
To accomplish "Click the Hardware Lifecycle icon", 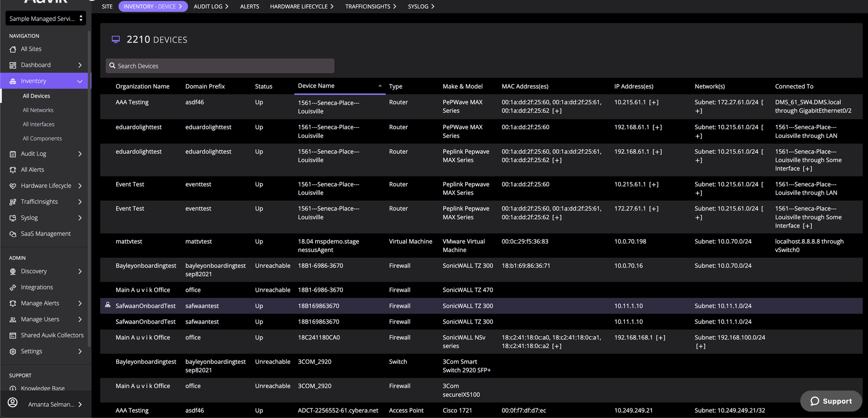I will tap(13, 186).
